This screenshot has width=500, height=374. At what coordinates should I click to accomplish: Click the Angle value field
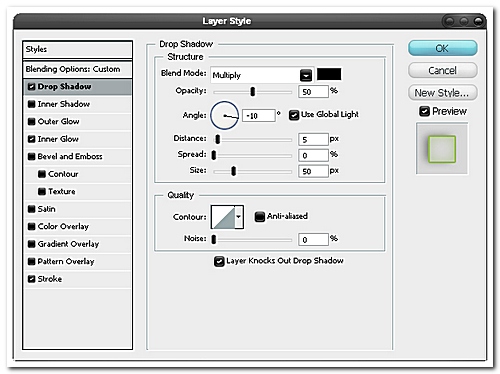point(259,116)
